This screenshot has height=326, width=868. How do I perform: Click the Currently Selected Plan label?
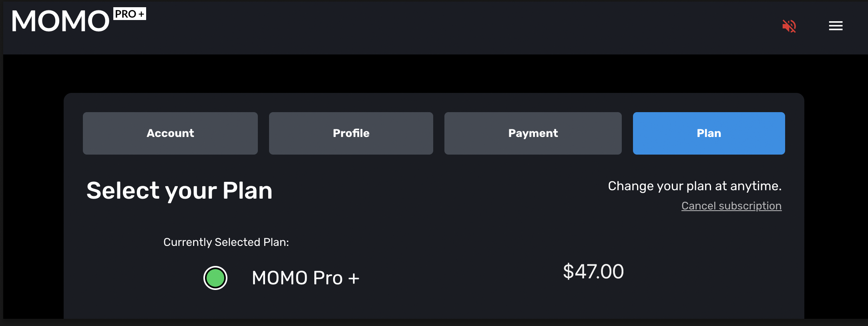click(x=226, y=242)
